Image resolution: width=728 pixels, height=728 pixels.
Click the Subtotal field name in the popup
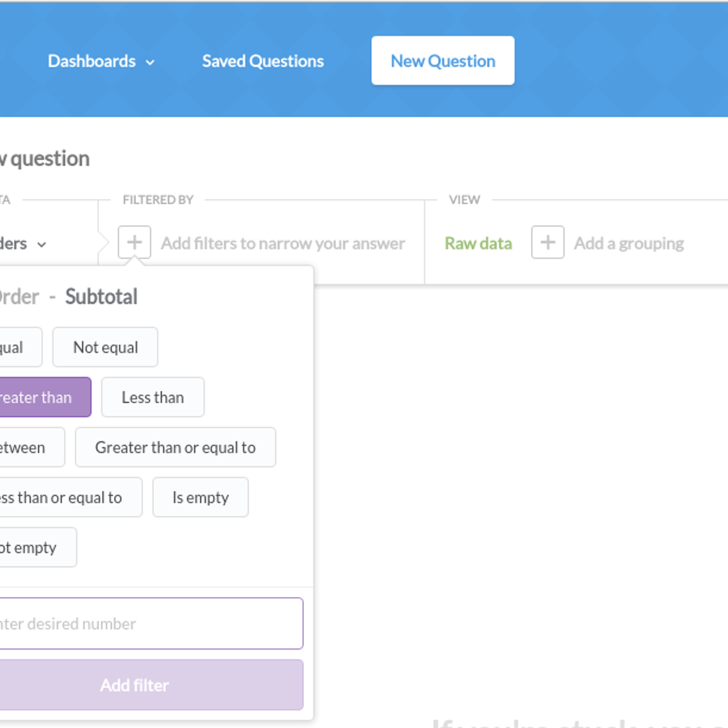pos(101,297)
